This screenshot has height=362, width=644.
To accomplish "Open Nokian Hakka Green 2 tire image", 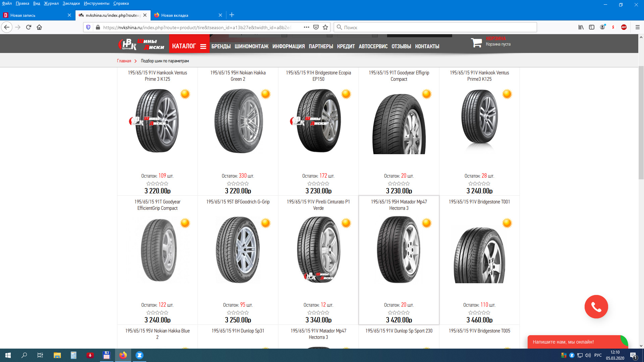I will [238, 121].
